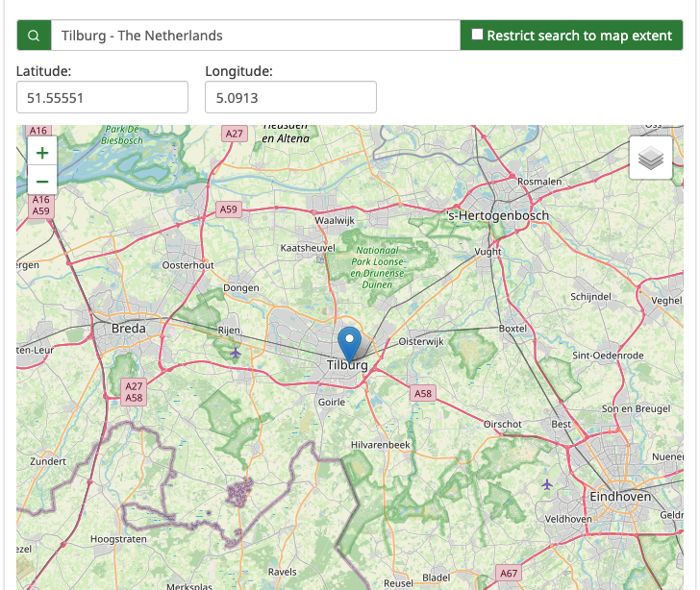
Task: Click the magnifier search icon button
Action: pyautogui.click(x=34, y=36)
